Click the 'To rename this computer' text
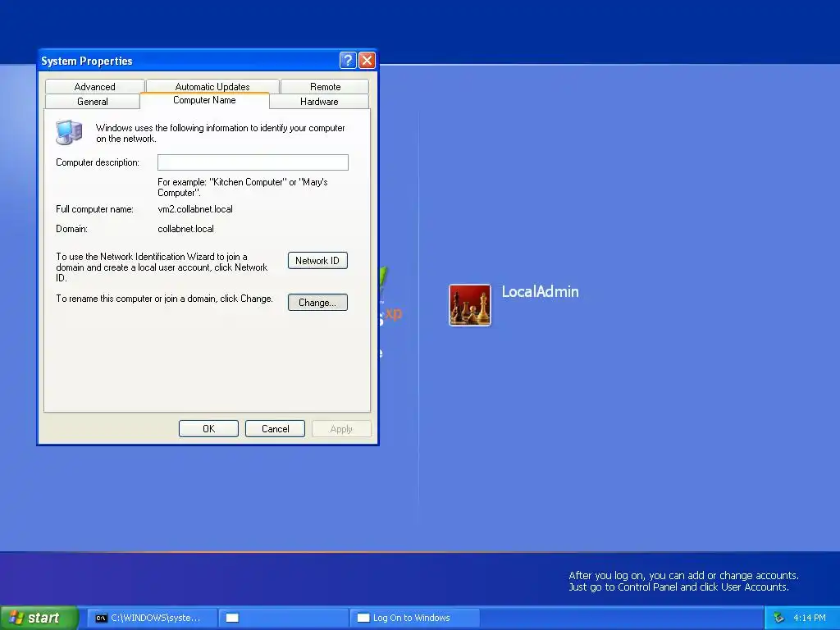This screenshot has width=840, height=630. [164, 299]
